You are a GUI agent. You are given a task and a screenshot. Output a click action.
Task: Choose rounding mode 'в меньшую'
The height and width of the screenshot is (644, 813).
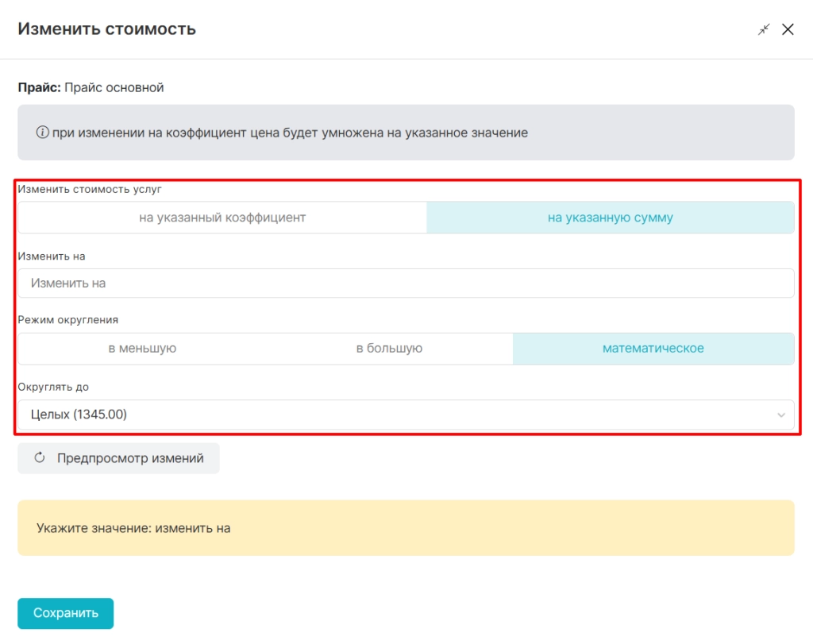(142, 349)
